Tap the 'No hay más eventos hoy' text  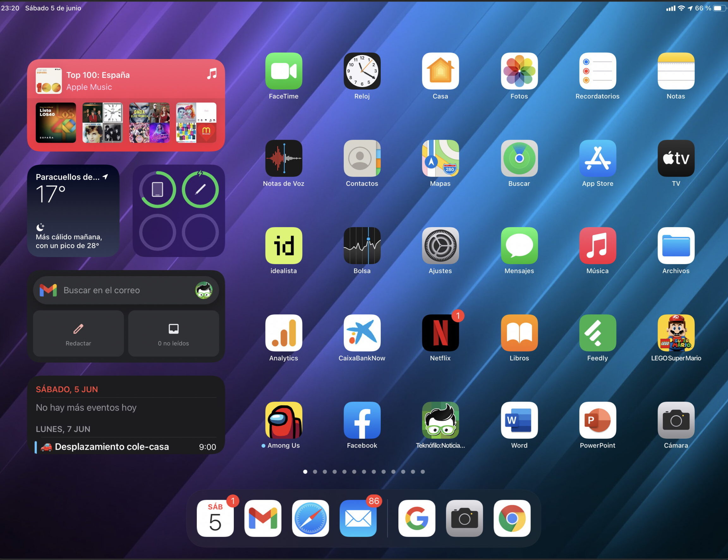coord(86,407)
